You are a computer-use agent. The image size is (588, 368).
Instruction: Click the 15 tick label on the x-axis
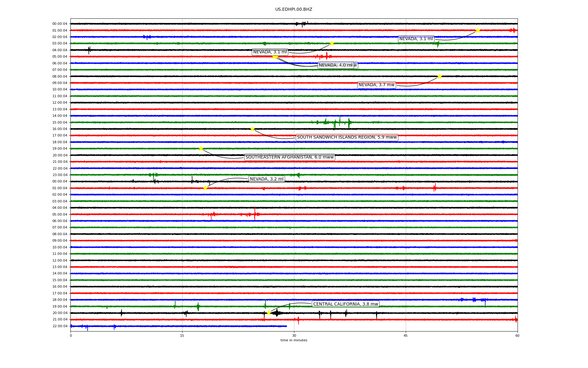[182, 335]
